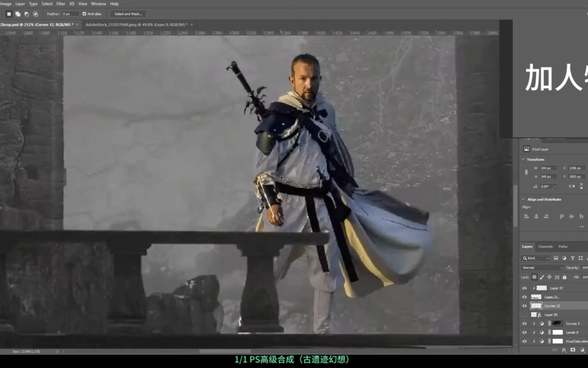The width and height of the screenshot is (588, 368).
Task: Click Lock all padlock icon
Action: [564, 277]
